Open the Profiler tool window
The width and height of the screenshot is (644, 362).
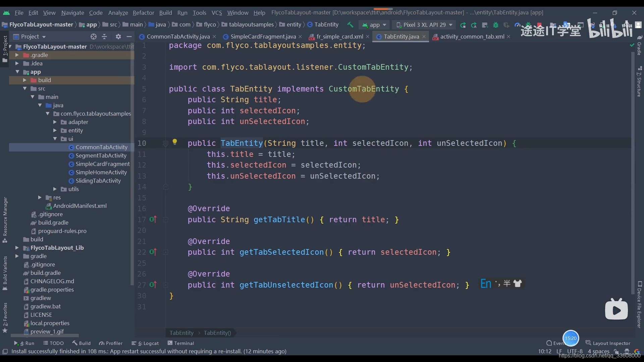click(111, 343)
